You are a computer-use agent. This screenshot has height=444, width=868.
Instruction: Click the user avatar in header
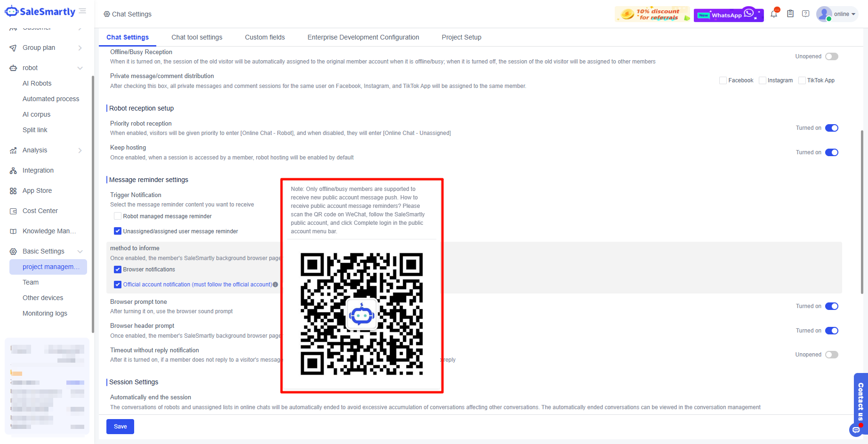click(x=824, y=14)
